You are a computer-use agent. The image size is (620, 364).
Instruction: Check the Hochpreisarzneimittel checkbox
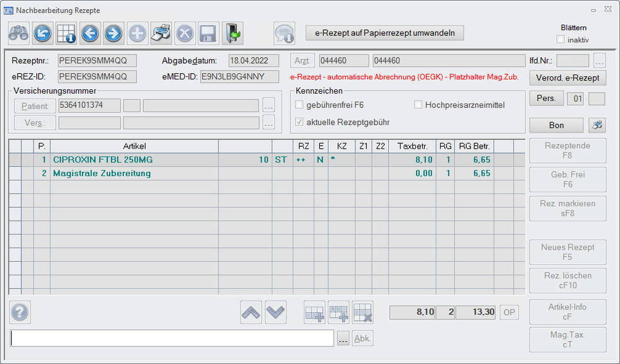(418, 105)
